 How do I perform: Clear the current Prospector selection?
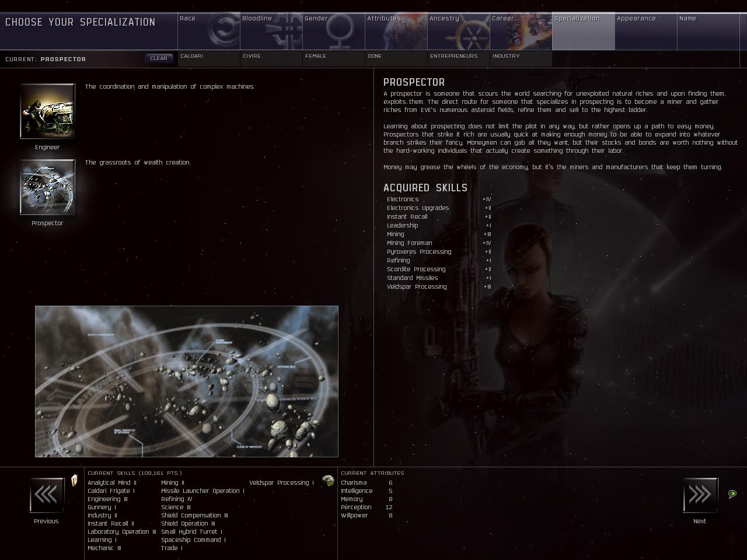(x=159, y=58)
